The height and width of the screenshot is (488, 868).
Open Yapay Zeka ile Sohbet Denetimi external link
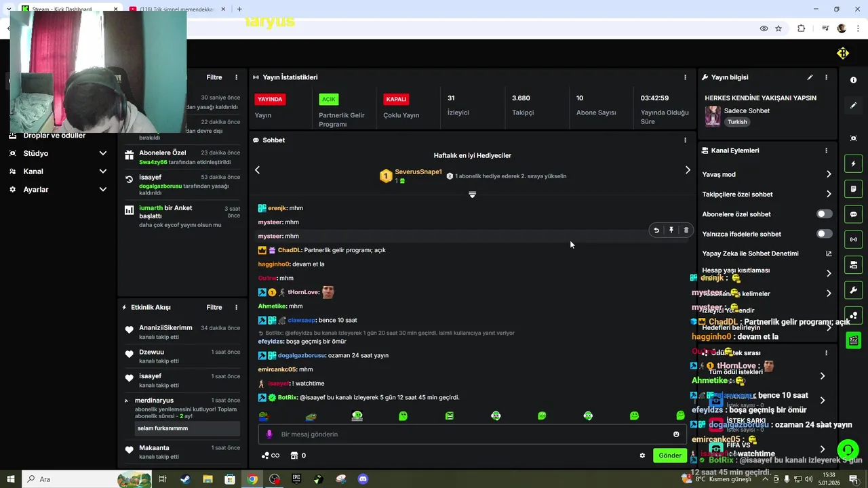point(829,253)
